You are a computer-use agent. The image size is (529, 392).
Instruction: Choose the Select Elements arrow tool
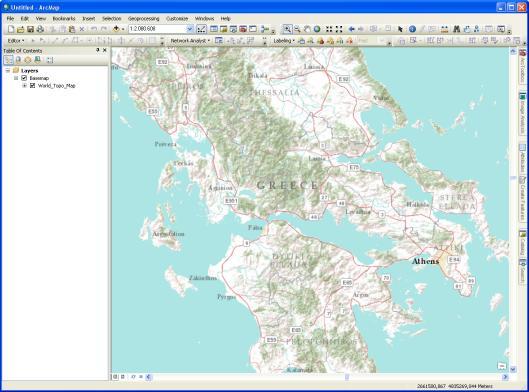(400, 29)
